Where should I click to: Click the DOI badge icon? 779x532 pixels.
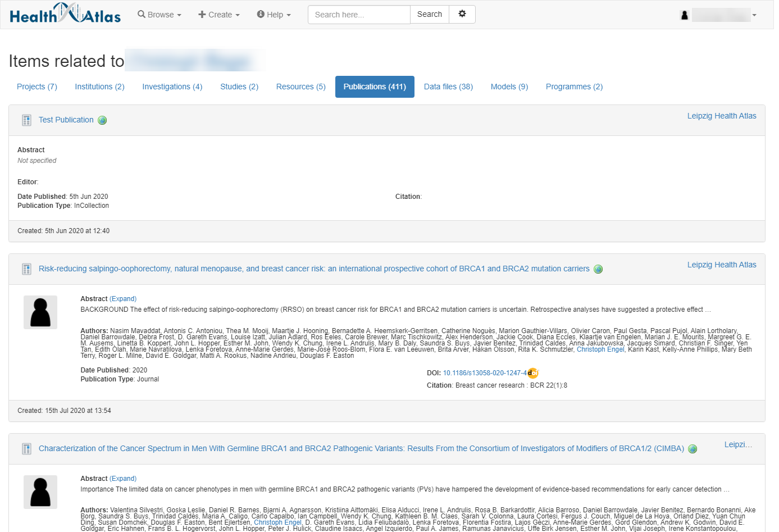533,373
